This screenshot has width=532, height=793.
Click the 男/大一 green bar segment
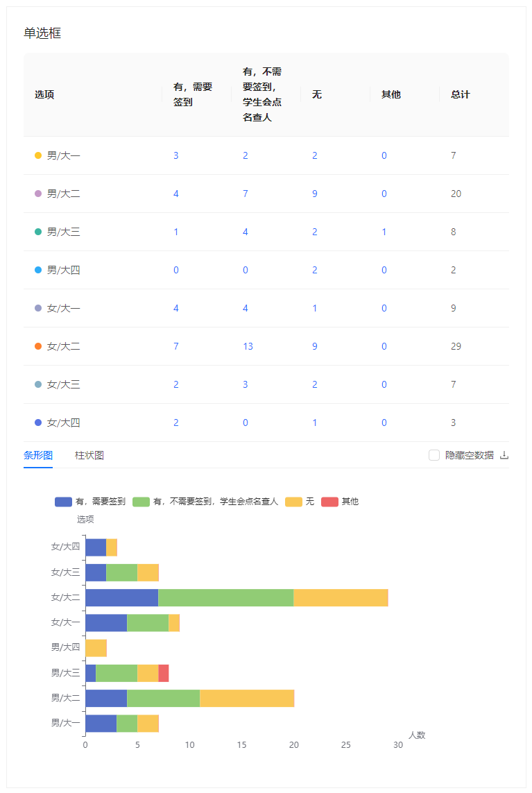(127, 724)
